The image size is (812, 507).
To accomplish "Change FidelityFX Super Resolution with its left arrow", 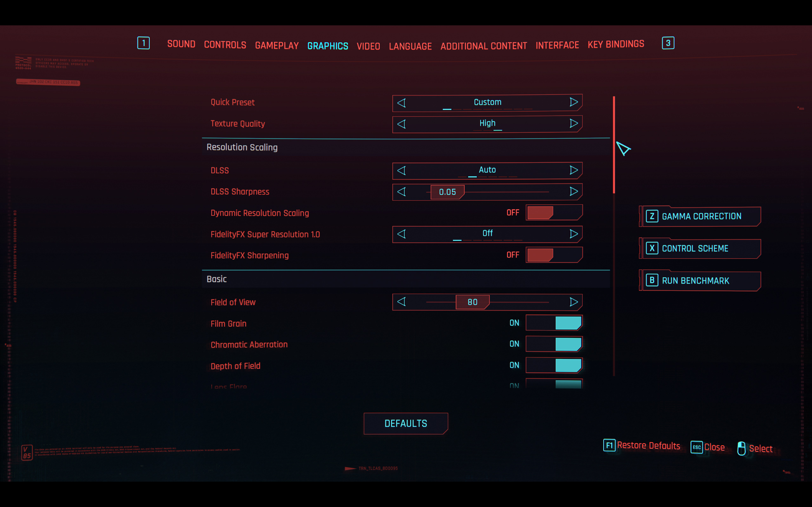I will click(x=401, y=234).
